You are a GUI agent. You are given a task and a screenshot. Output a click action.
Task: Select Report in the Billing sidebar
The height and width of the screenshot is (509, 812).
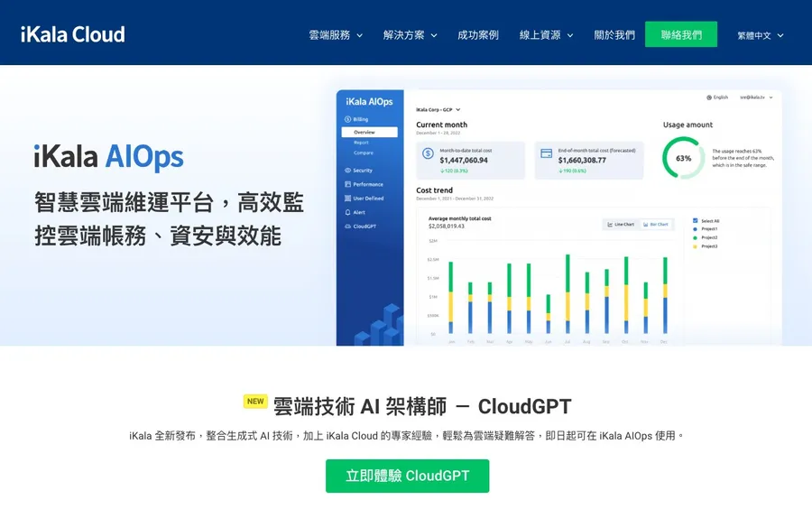[x=362, y=143]
